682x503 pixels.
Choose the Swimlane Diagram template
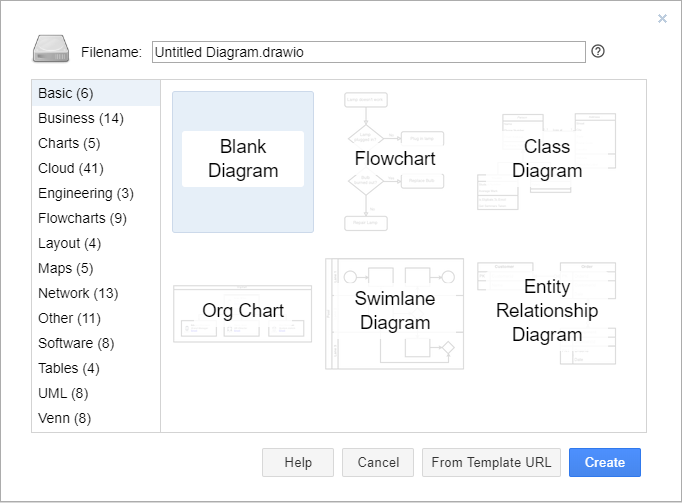(x=394, y=314)
